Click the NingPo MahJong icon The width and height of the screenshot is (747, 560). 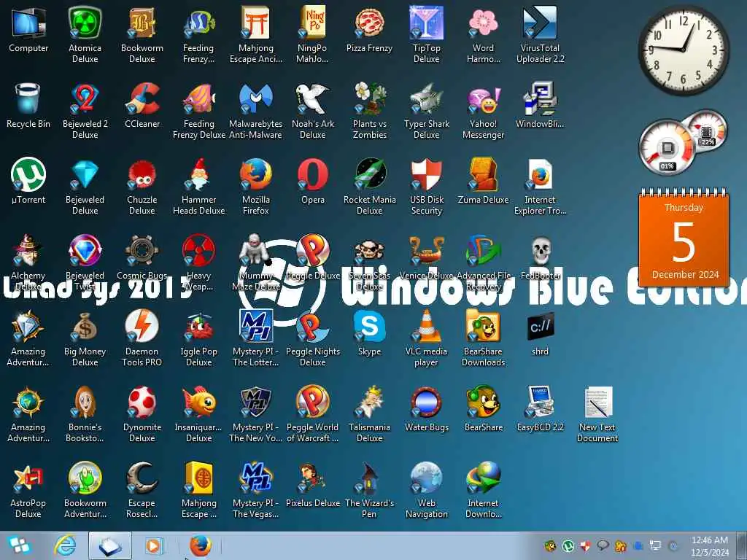(312, 23)
